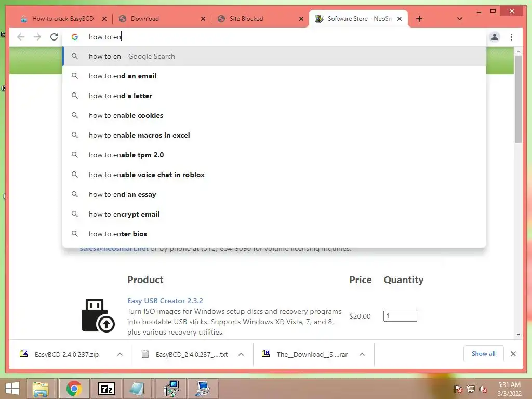
Task: Open the Windows Start button
Action: pos(12,389)
